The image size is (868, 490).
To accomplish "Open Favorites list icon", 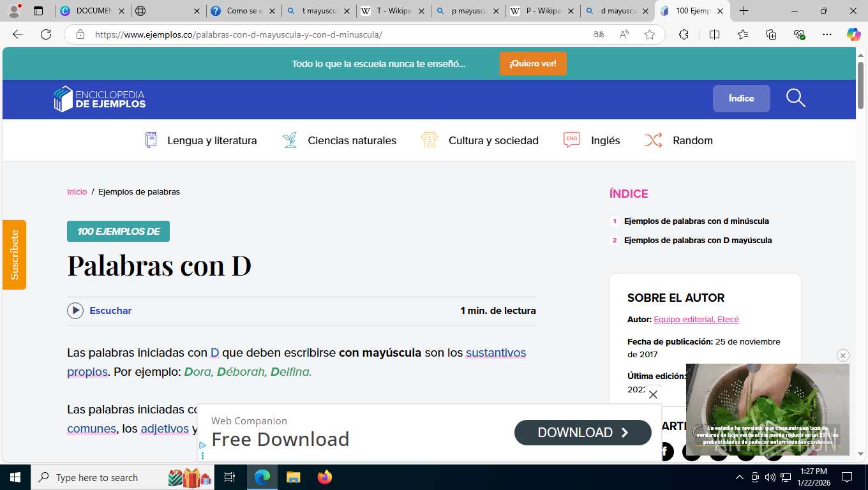I will [x=743, y=34].
